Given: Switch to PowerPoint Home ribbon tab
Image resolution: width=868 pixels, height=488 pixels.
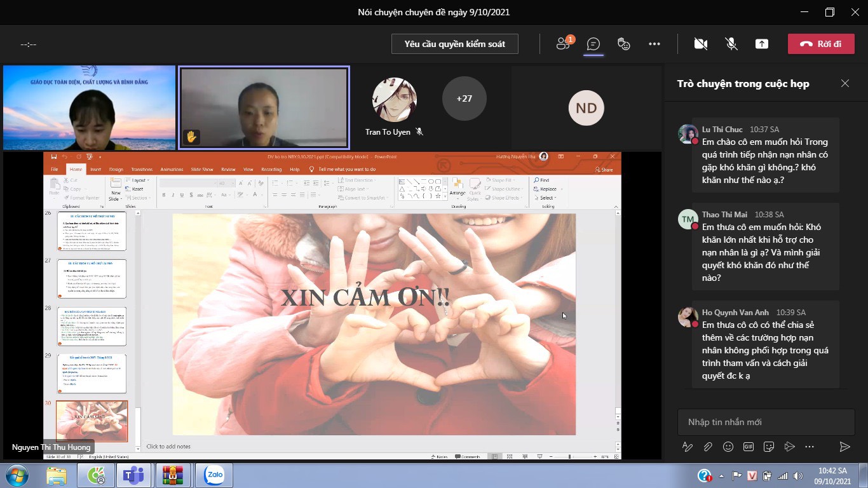Looking at the screenshot, I should 76,170.
